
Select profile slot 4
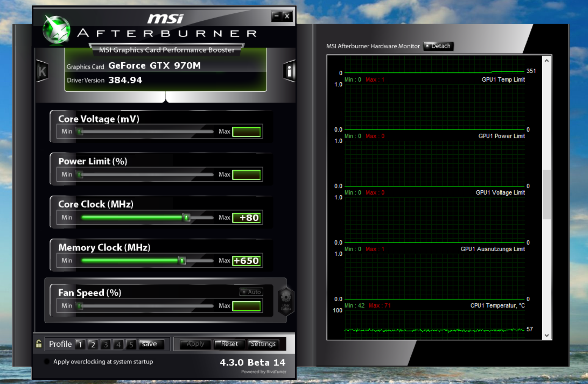point(118,344)
